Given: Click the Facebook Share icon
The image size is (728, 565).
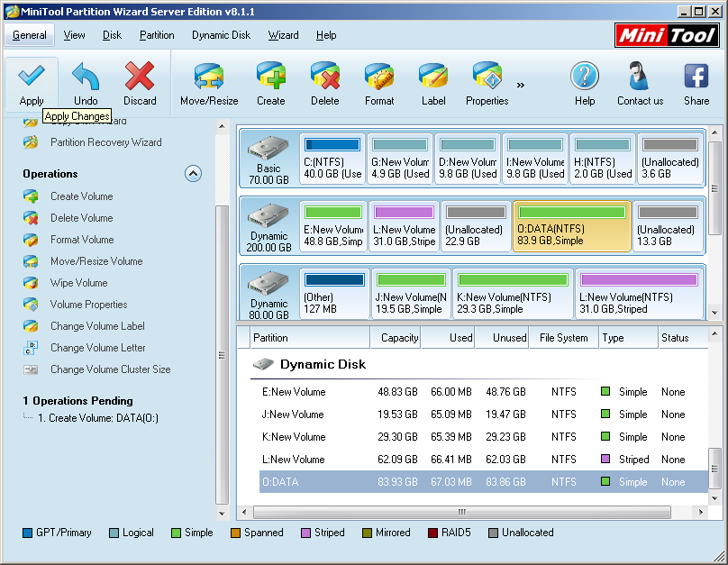Looking at the screenshot, I should click(x=696, y=76).
